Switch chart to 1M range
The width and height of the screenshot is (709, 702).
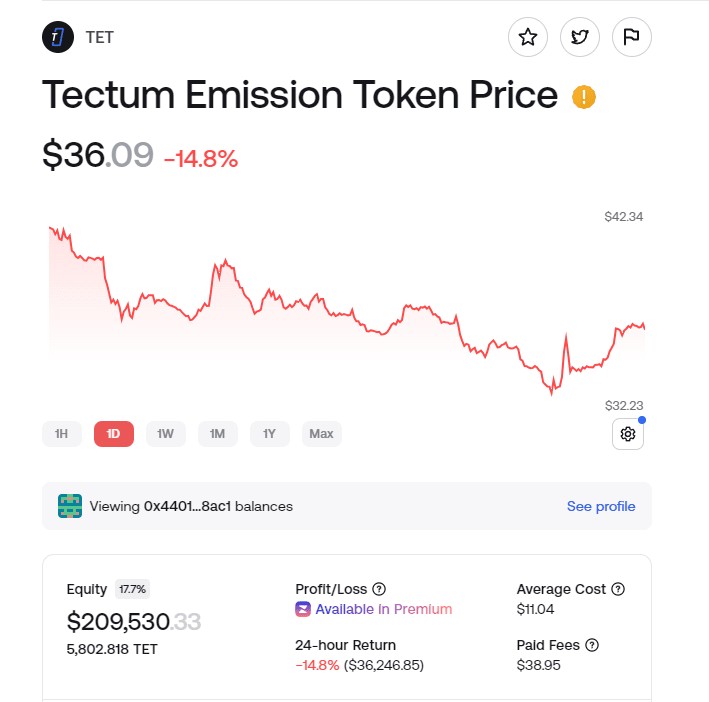pyautogui.click(x=218, y=434)
